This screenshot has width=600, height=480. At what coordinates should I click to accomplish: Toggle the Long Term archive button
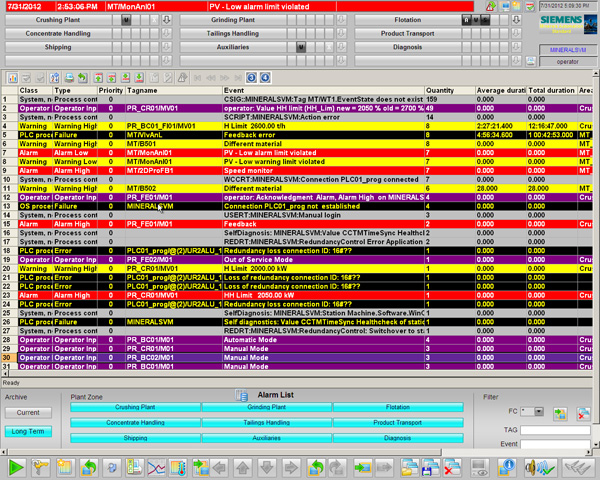pos(28,430)
